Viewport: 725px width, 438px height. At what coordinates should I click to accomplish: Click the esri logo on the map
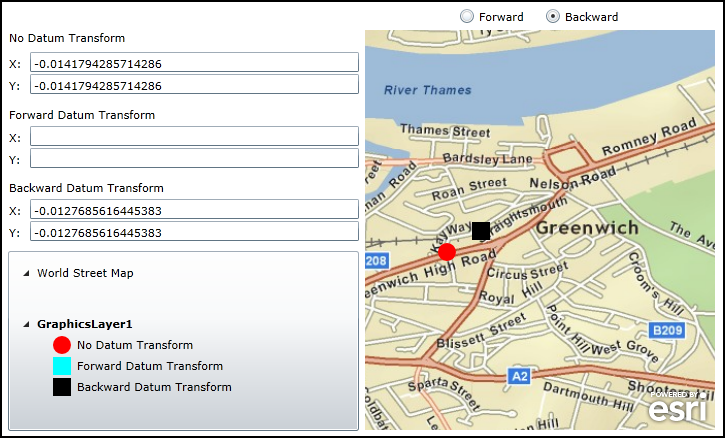679,407
